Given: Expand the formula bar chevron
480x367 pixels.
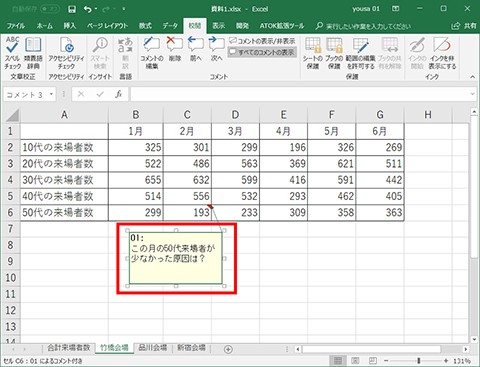Looking at the screenshot, I should tap(472, 94).
